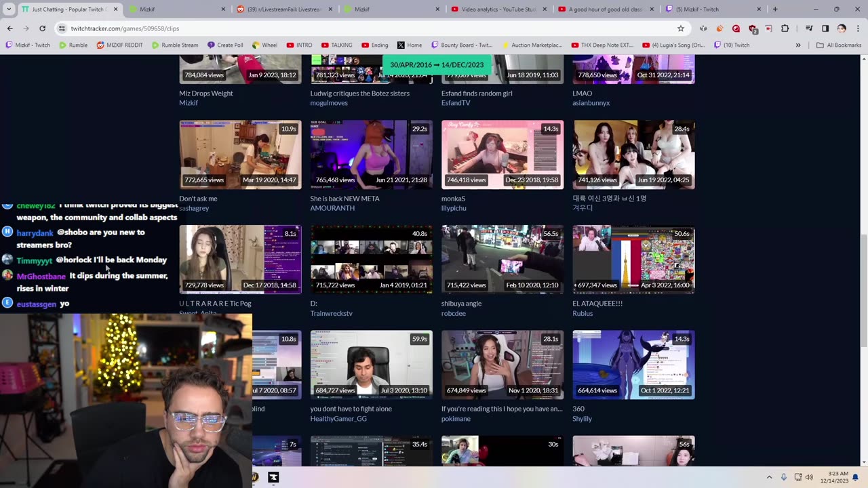Go back with the browser back arrow
This screenshot has width=868, height=488.
coord(9,28)
